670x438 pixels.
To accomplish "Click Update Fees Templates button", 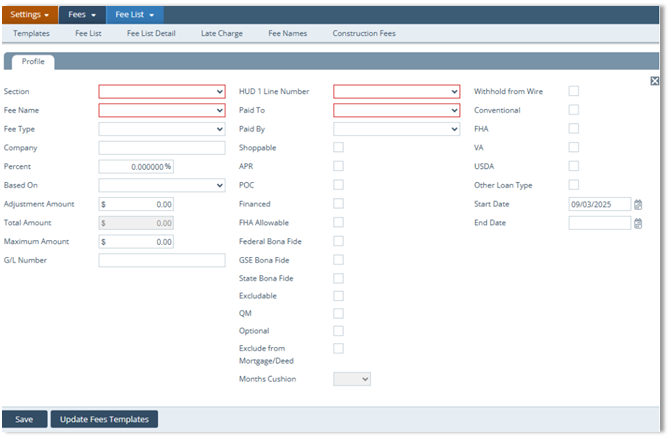I will pyautogui.click(x=104, y=419).
